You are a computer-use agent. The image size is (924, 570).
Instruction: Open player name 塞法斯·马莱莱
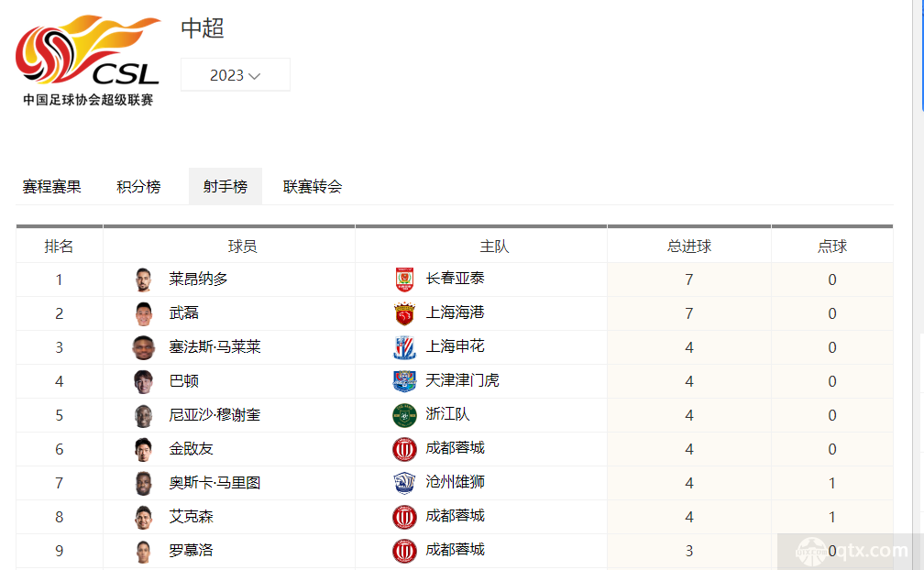(214, 346)
